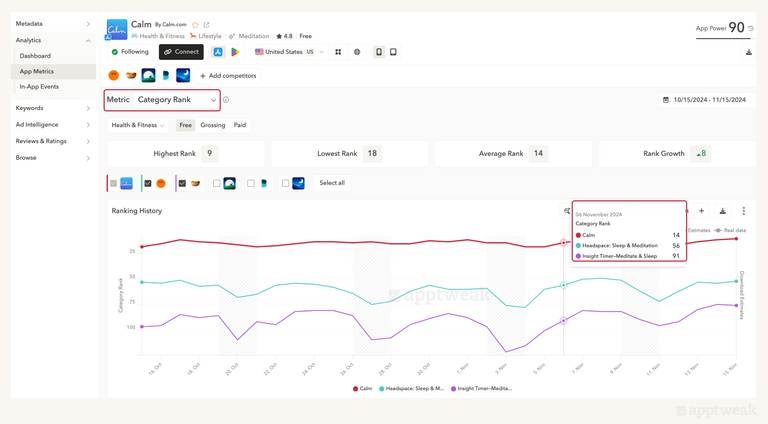The height and width of the screenshot is (424, 768).
Task: Switch to iPad device view
Action: 393,52
